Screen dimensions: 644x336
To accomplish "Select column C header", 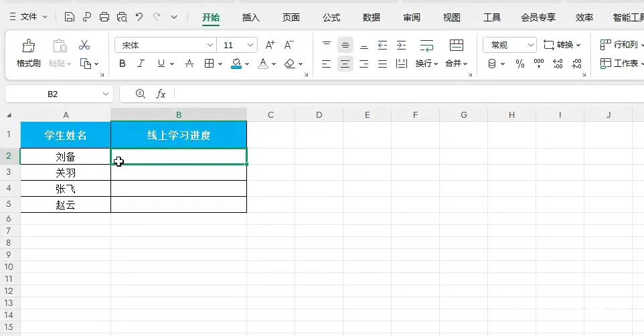I will [x=270, y=115].
